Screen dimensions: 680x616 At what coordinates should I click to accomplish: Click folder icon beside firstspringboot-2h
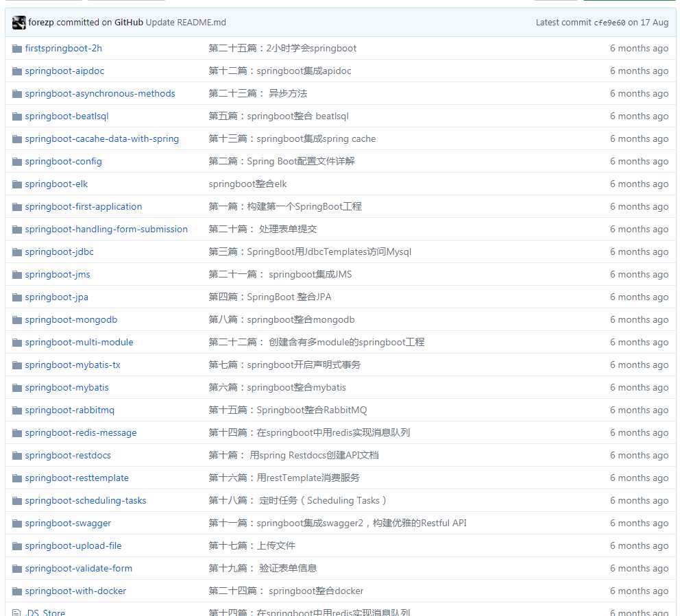(17, 49)
